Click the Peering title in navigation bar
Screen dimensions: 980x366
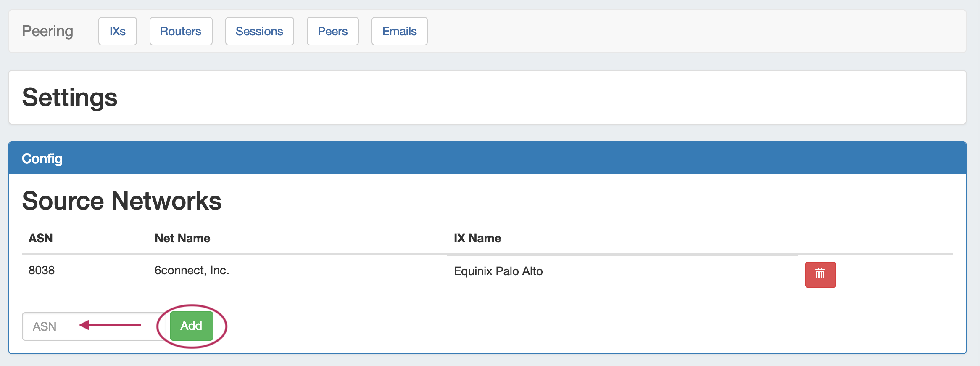47,31
